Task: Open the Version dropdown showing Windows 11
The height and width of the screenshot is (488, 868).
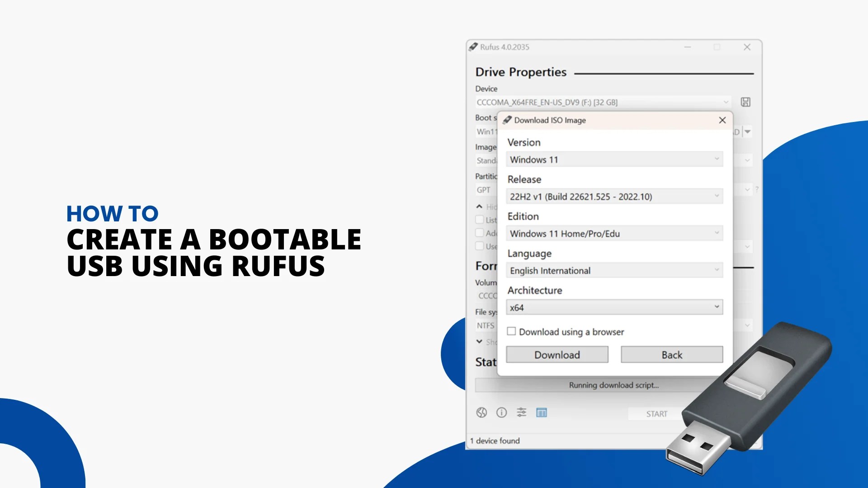Action: [613, 159]
